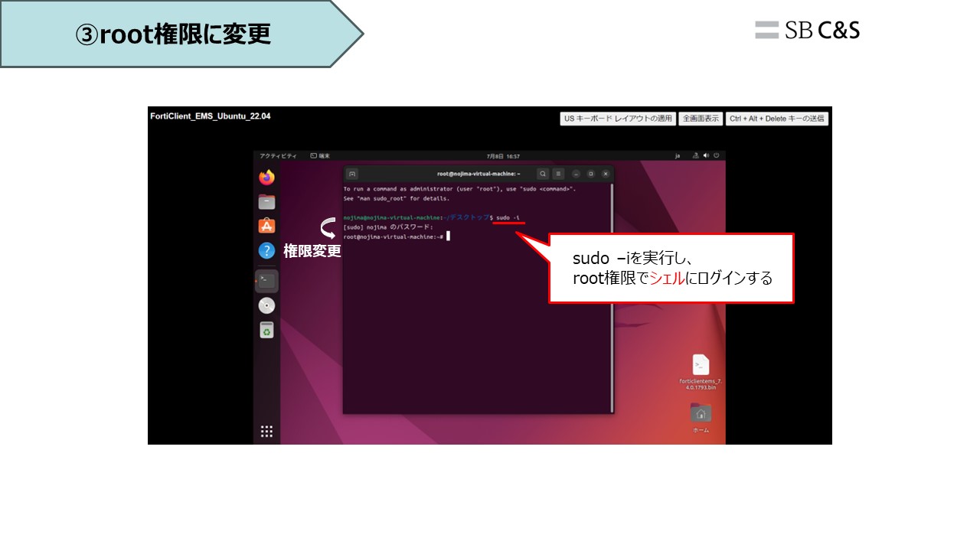Open the terminal hamburger menu
Image resolution: width=980 pixels, height=551 pixels.
coord(558,174)
